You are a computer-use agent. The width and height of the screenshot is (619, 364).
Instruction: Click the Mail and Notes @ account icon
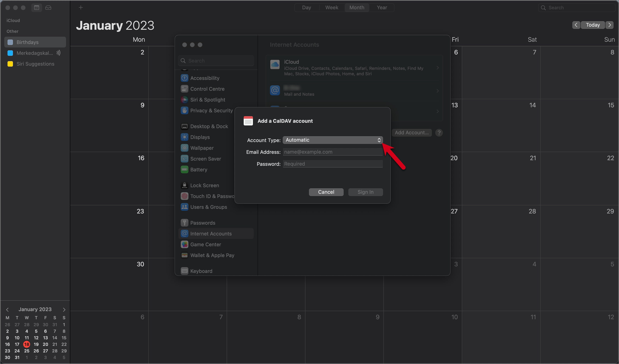(275, 90)
